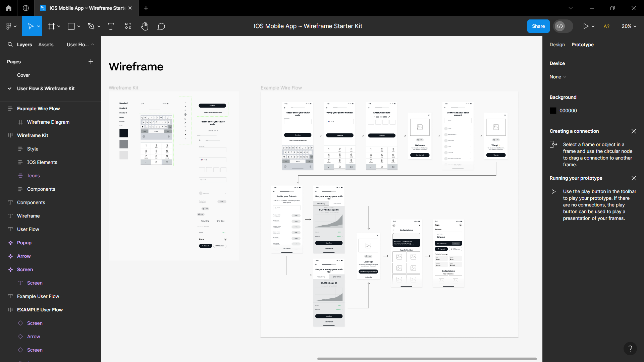Switch to the Assets tab
Image resolution: width=644 pixels, height=362 pixels.
point(46,45)
